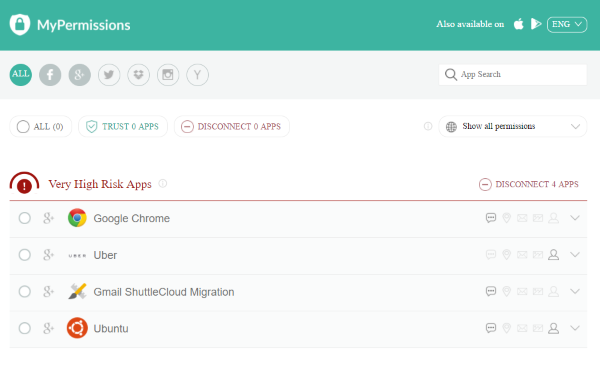
Task: Expand Gmail ShuttleCloud Migration row chevron
Action: coord(575,291)
